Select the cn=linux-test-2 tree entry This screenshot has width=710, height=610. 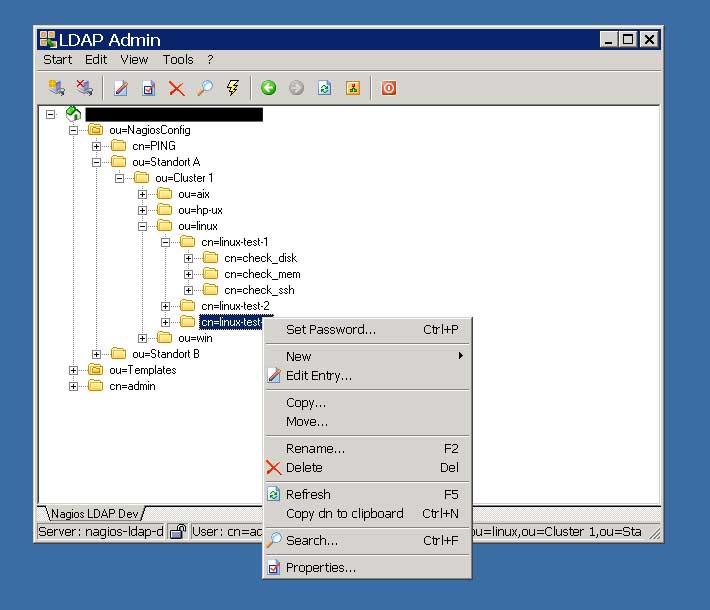(x=235, y=306)
